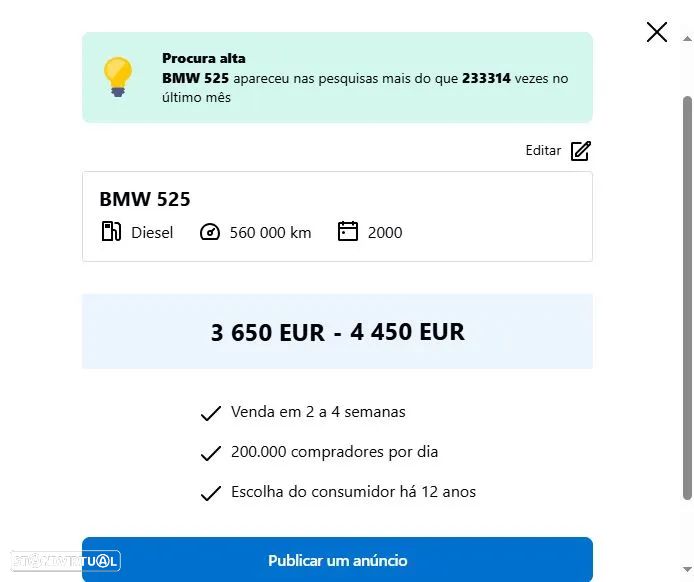Viewport: 694px width, 582px height.
Task: Click the Standvirtual watermark logo
Action: [63, 561]
